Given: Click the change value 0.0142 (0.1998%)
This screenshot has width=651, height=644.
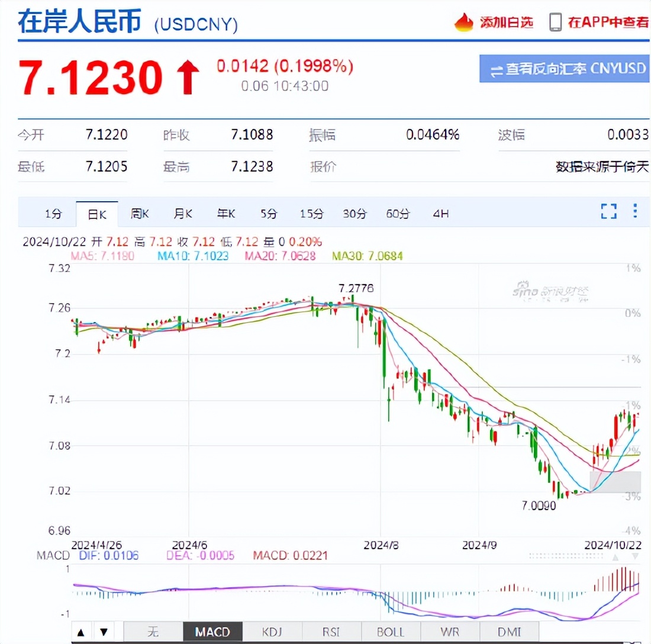Looking at the screenshot, I should pyautogui.click(x=285, y=66).
